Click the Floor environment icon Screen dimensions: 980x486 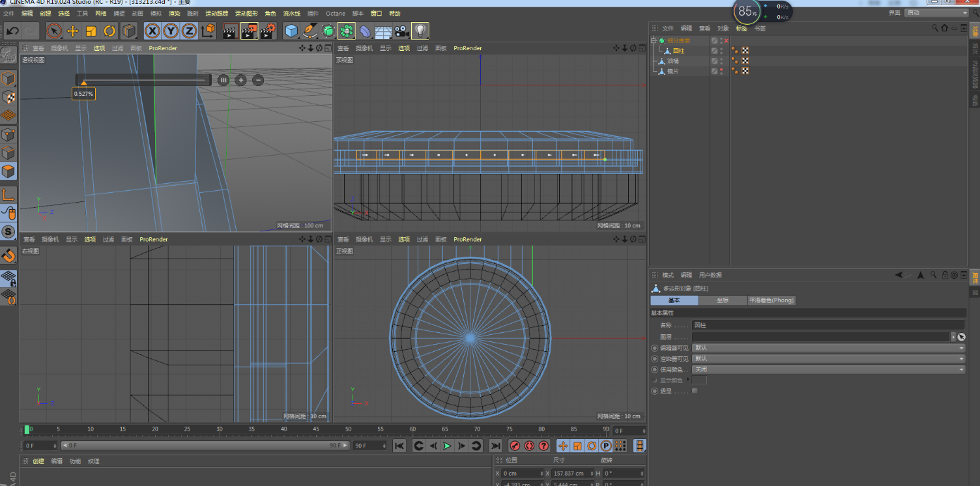click(x=383, y=31)
